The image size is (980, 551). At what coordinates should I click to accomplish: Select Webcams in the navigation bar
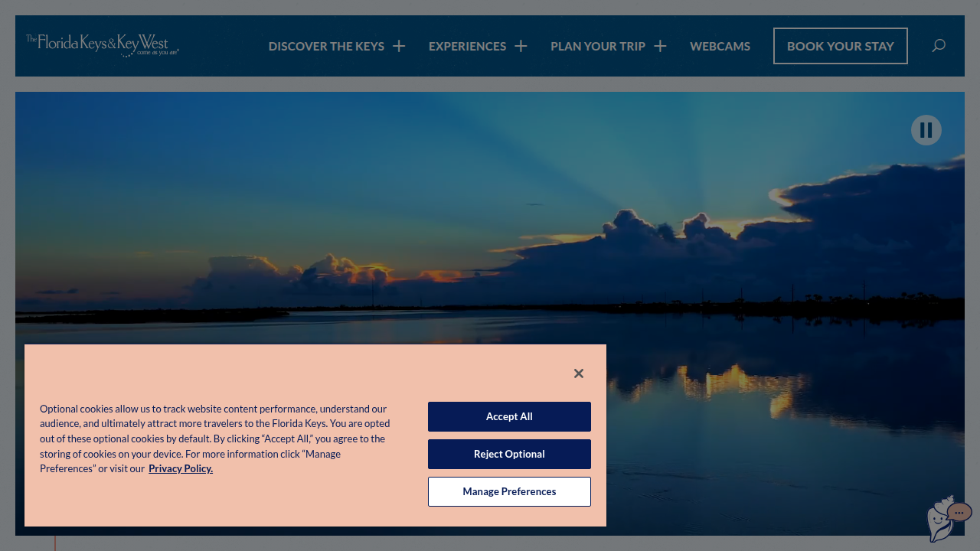720,46
